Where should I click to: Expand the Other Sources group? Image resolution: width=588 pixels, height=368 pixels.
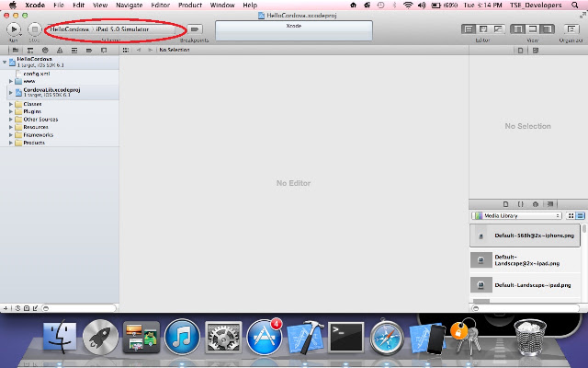click(11, 120)
